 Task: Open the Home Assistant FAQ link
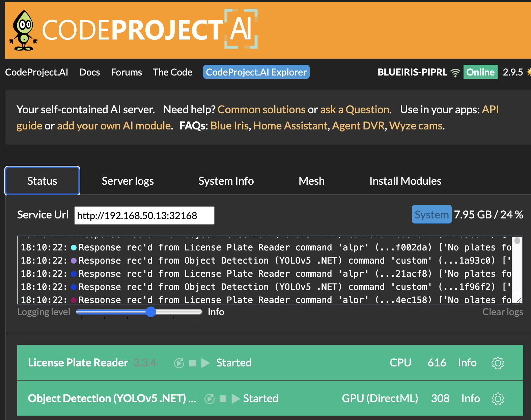click(x=290, y=126)
